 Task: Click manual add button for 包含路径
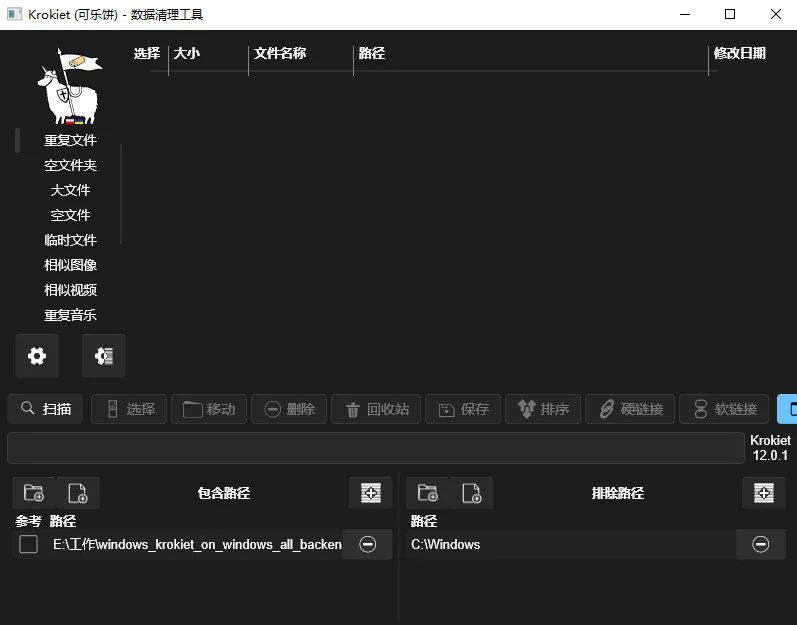[371, 493]
